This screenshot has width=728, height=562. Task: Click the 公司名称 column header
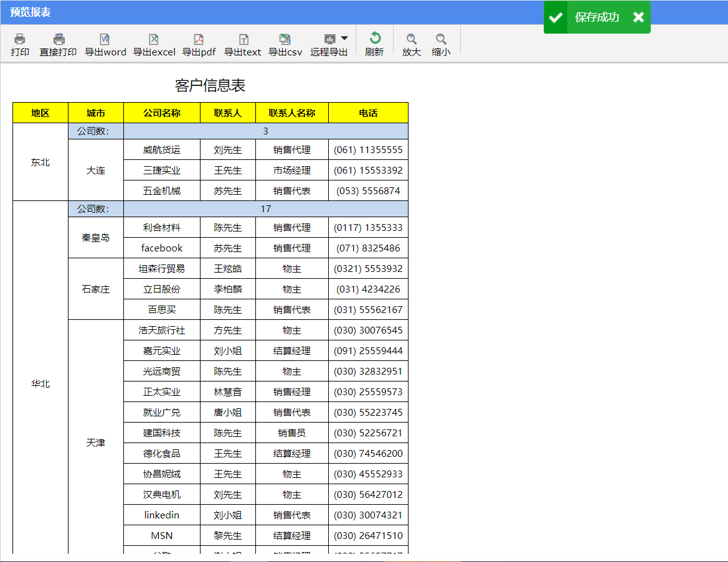tap(162, 113)
